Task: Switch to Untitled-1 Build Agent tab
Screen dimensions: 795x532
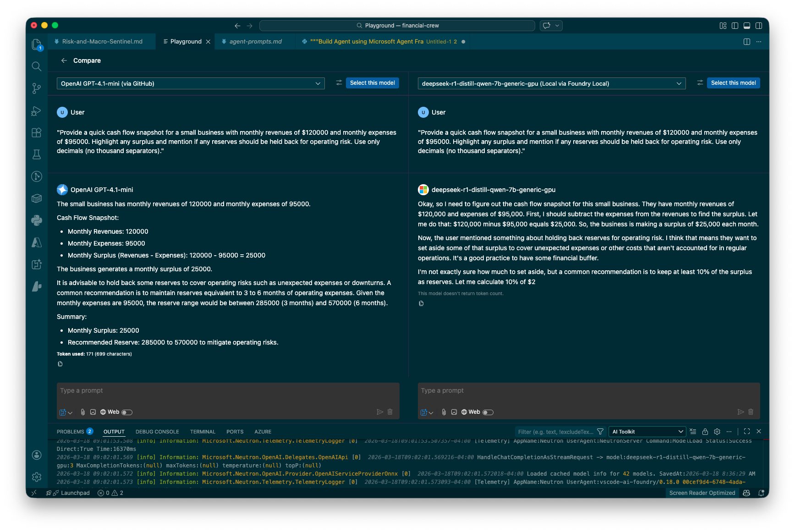Action: (383, 42)
